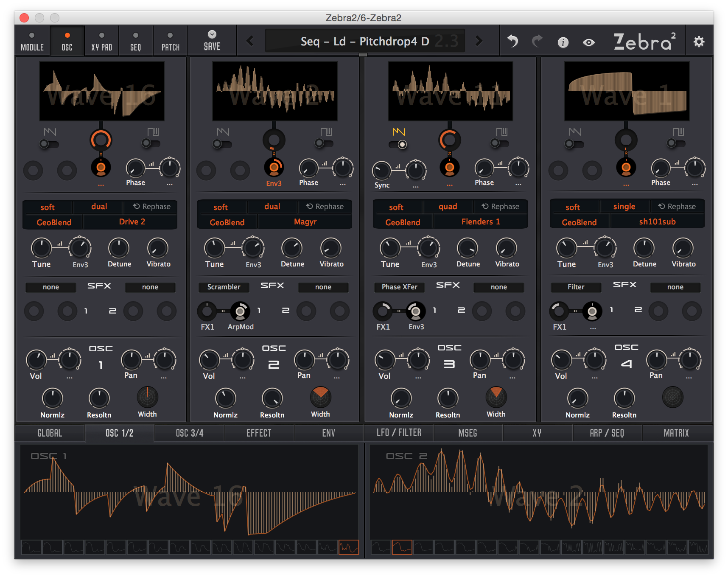Click the OSC 3 Width knob icon
The image size is (728, 577).
click(496, 397)
